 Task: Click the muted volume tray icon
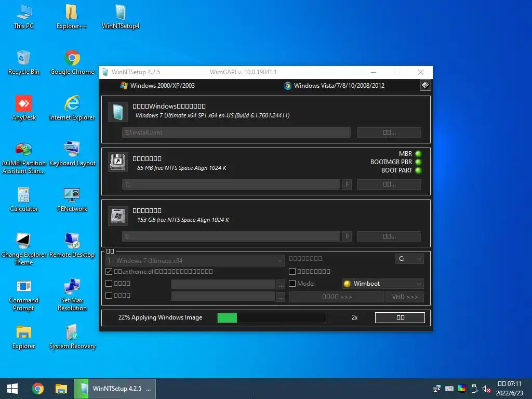tap(486, 389)
